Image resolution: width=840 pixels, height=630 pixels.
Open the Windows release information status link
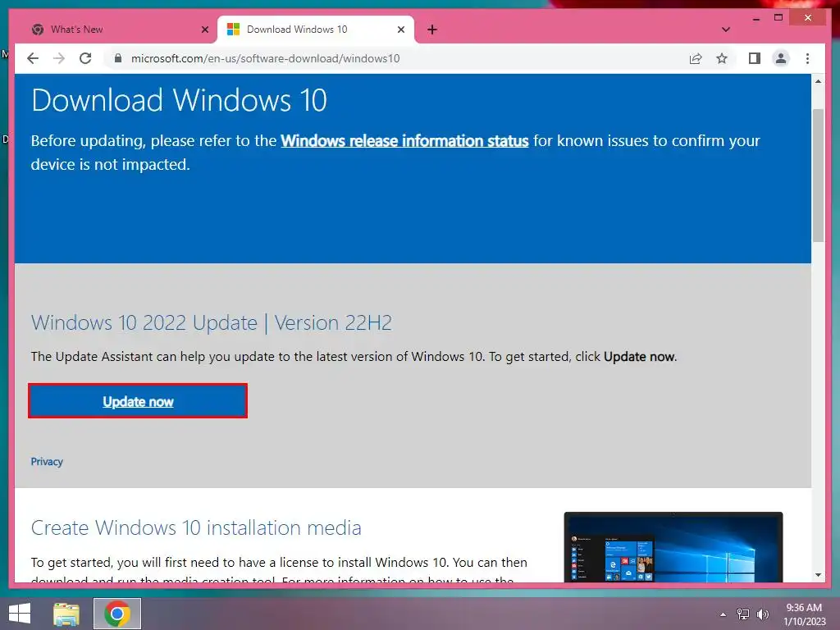pos(404,140)
